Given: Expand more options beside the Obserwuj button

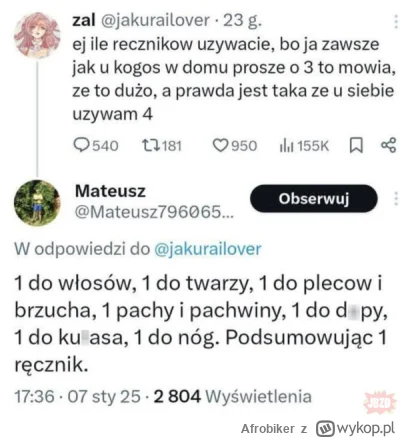Looking at the screenshot, I should click(x=395, y=199).
